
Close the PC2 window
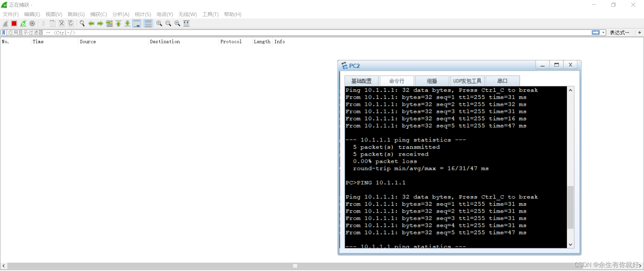[571, 65]
